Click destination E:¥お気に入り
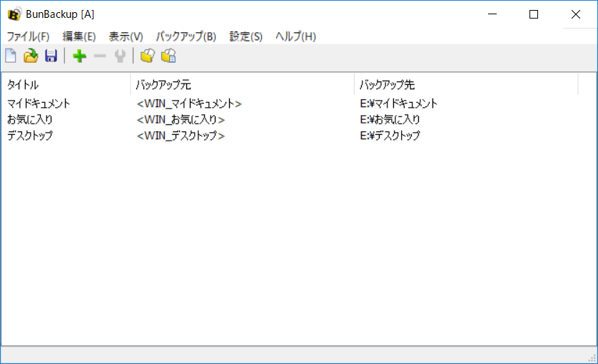598x364 pixels. click(x=390, y=119)
